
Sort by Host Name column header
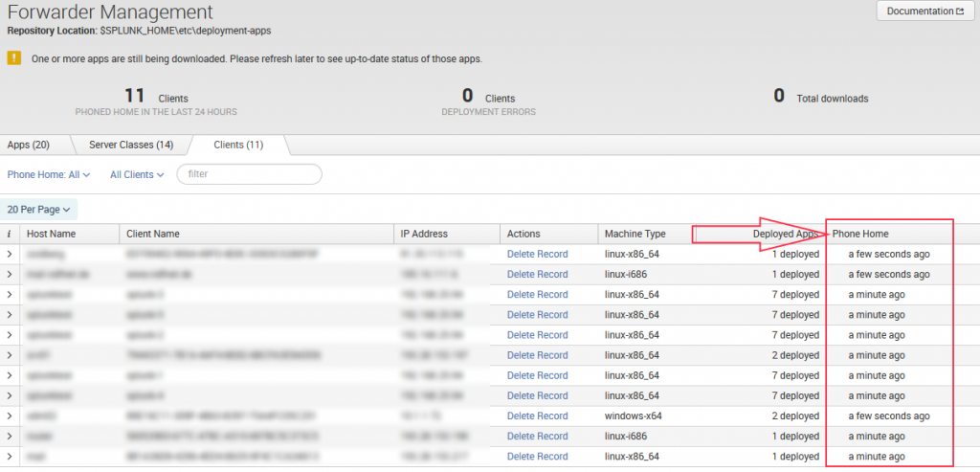point(52,234)
